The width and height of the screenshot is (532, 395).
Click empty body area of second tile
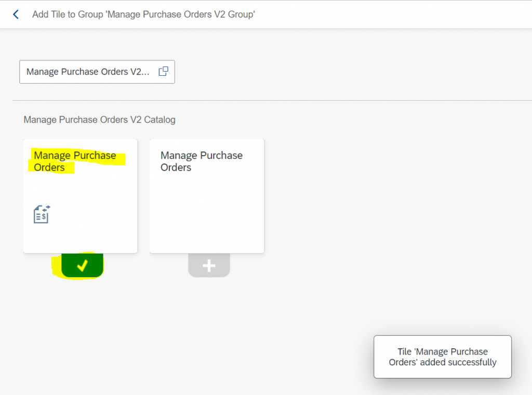point(207,214)
